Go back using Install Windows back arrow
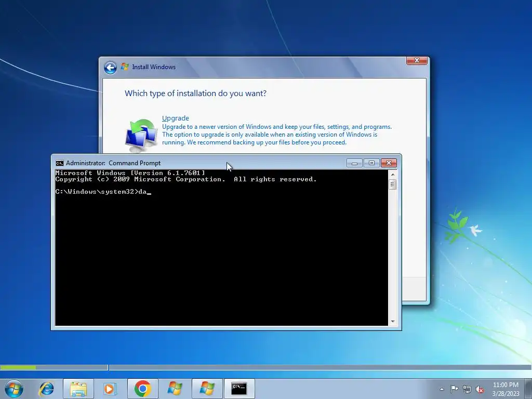Image resolution: width=532 pixels, height=399 pixels. point(110,68)
